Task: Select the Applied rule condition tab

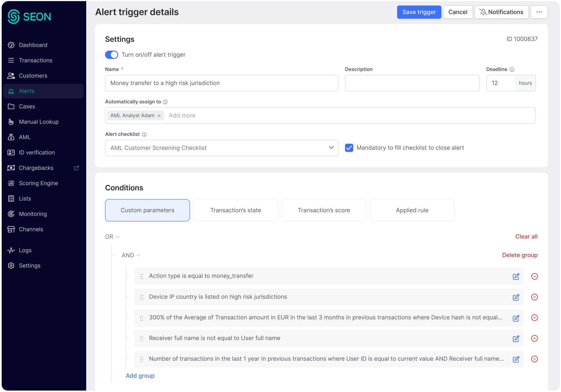Action: click(412, 210)
